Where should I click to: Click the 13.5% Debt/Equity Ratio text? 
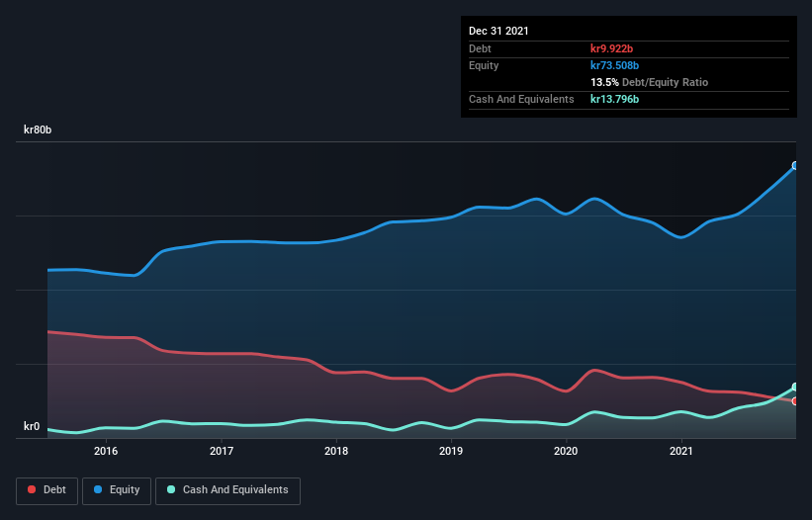650,82
